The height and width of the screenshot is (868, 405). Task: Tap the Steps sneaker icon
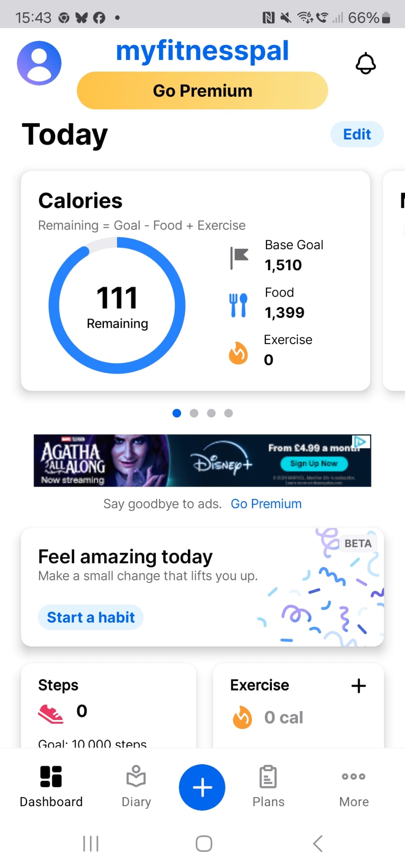51,714
